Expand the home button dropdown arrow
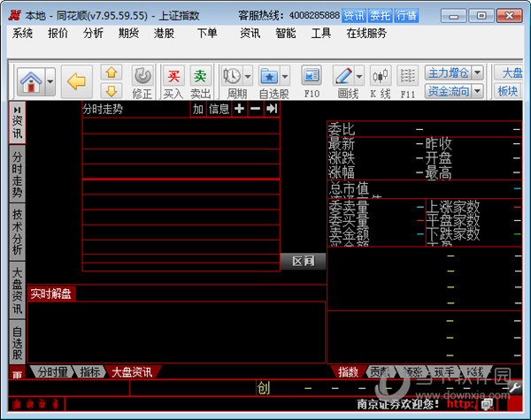 click(50, 81)
